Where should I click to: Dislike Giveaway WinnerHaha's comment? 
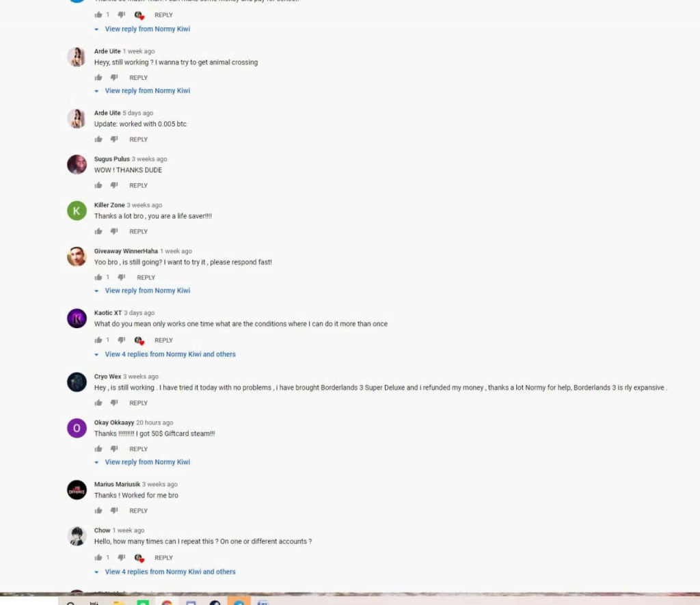(x=122, y=278)
